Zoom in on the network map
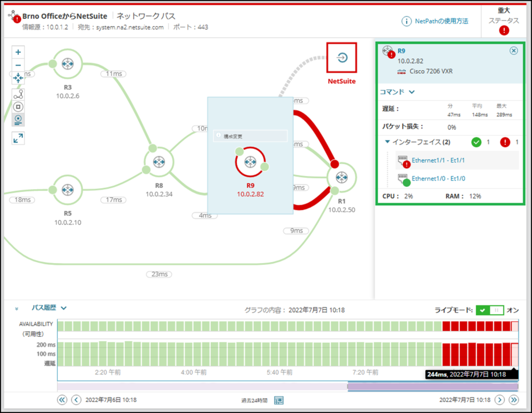 (x=18, y=52)
